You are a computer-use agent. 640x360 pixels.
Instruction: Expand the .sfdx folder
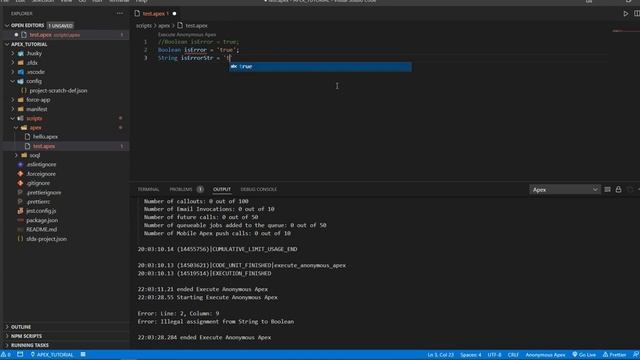coord(32,63)
